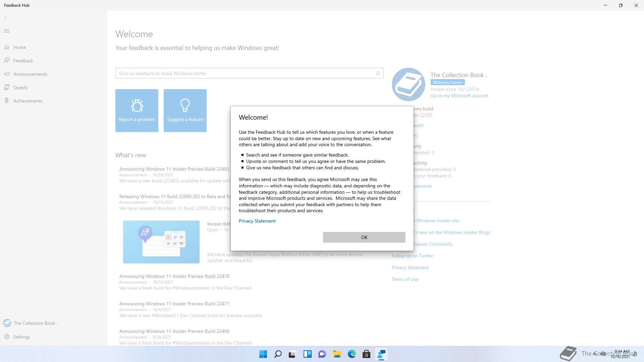Open Releasing Windows 11 Build 22000.282 announcement
This screenshot has height=362, width=644.
[175, 196]
